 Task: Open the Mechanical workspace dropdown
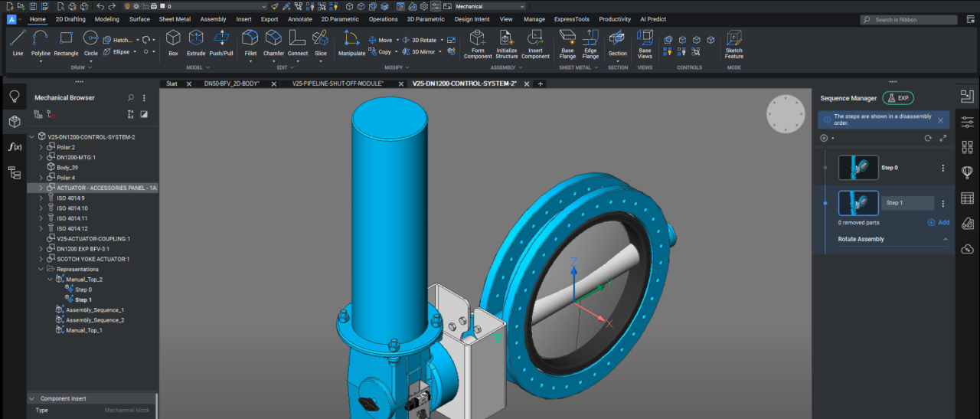[489, 6]
